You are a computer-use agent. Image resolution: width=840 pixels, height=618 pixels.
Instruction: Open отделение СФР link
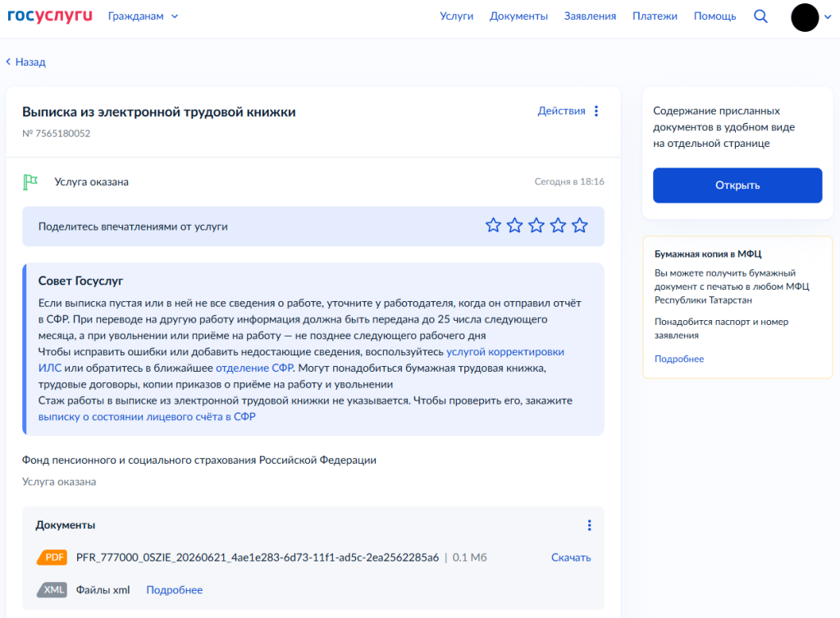[x=254, y=369]
